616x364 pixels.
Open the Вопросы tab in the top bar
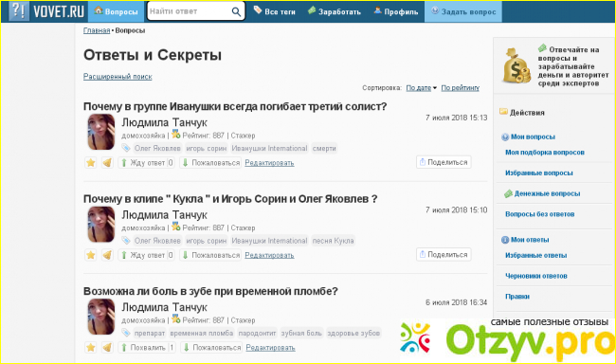pyautogui.click(x=117, y=11)
